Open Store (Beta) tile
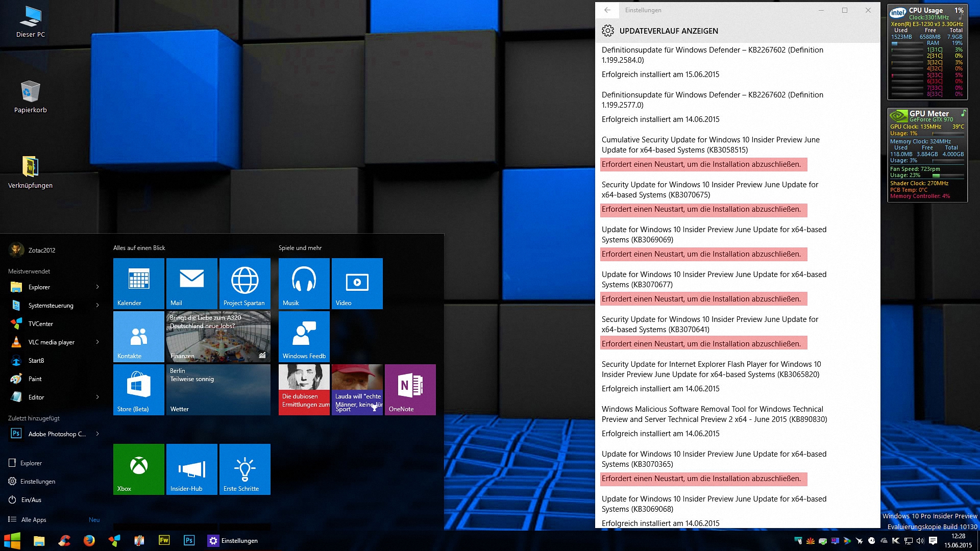The height and width of the screenshot is (551, 980). click(x=138, y=389)
